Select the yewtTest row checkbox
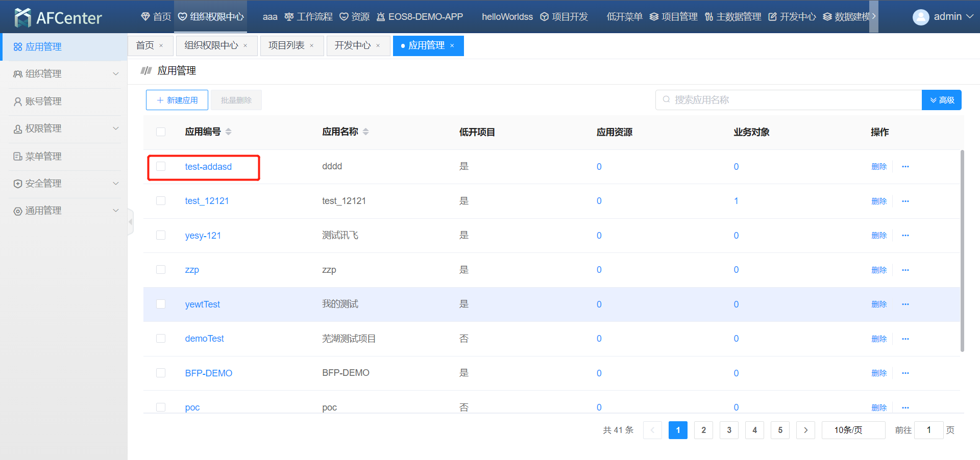 pyautogui.click(x=161, y=304)
